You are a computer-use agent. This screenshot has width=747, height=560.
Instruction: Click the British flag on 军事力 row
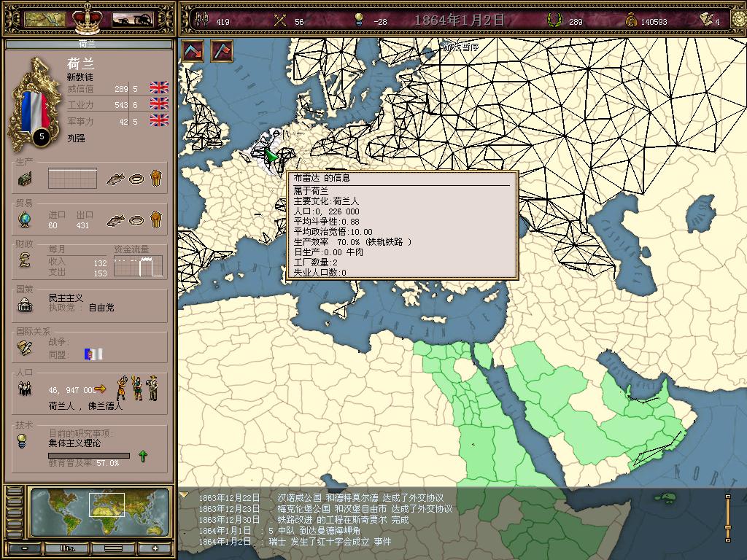tap(159, 120)
